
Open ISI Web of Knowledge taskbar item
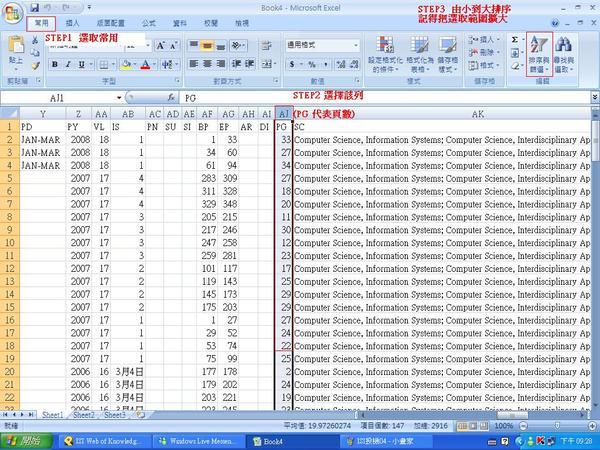(102, 441)
